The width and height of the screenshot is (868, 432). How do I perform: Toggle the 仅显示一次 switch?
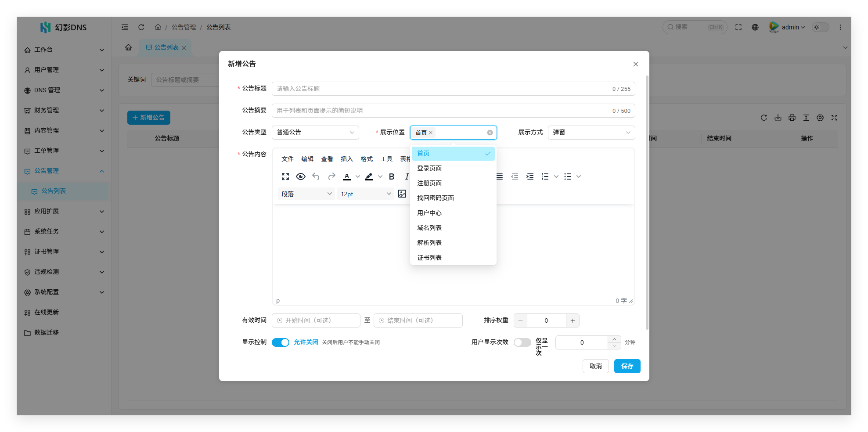pos(522,342)
